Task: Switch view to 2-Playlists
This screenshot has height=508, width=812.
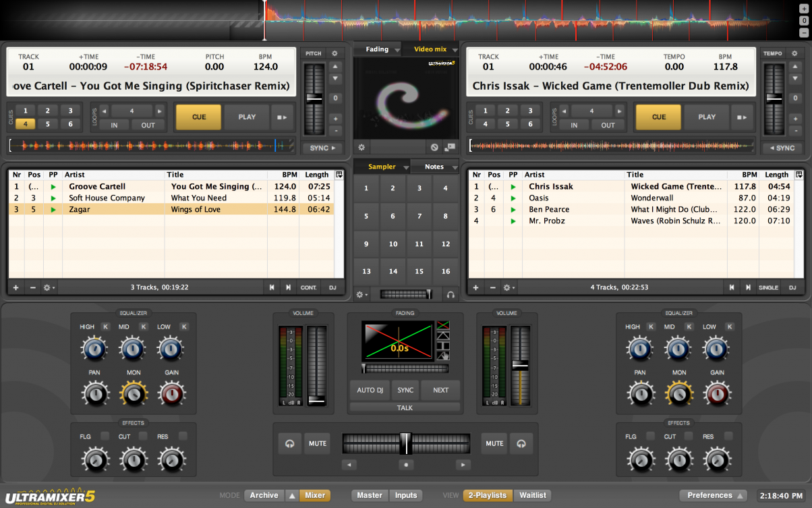Action: pos(488,495)
